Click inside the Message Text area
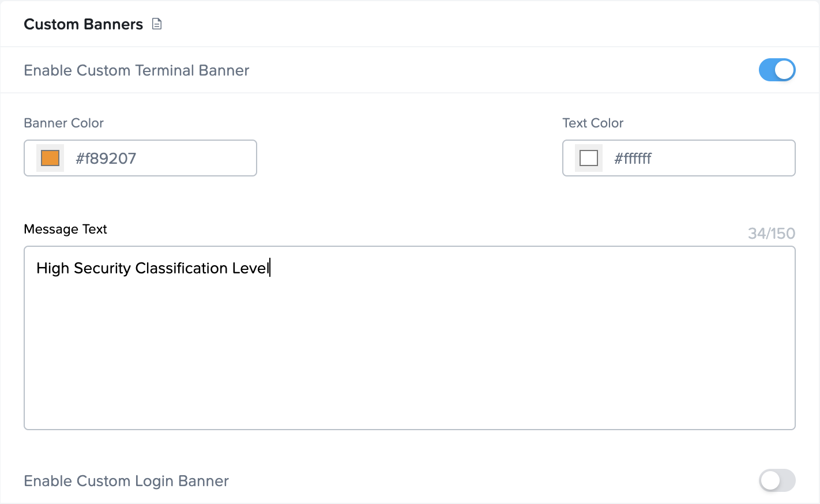This screenshot has height=504, width=820. tap(409, 337)
